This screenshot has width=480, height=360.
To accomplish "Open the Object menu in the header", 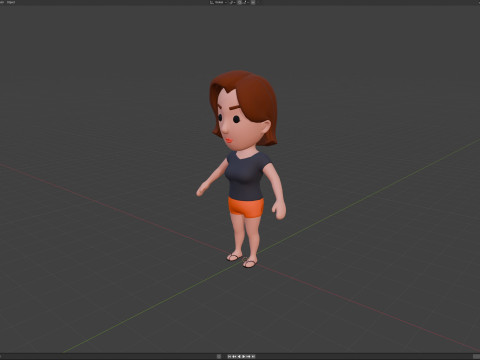I will click(11, 2).
